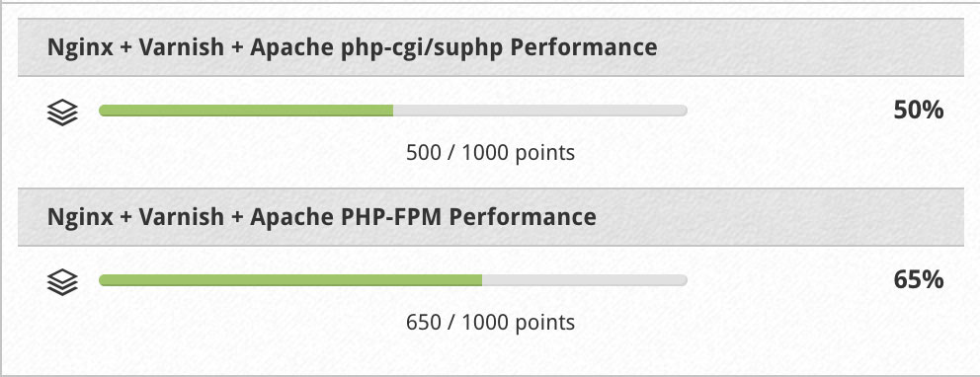The height and width of the screenshot is (377, 980).
Task: Click empty right area of PHP-FPM header bar
Action: 781,217
